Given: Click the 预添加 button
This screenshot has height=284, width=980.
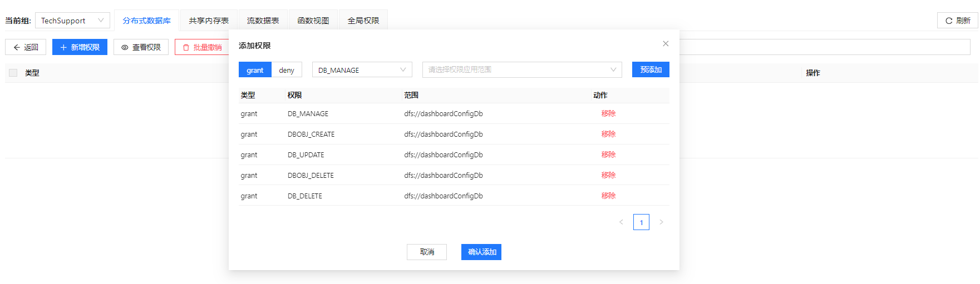Looking at the screenshot, I should (x=651, y=69).
